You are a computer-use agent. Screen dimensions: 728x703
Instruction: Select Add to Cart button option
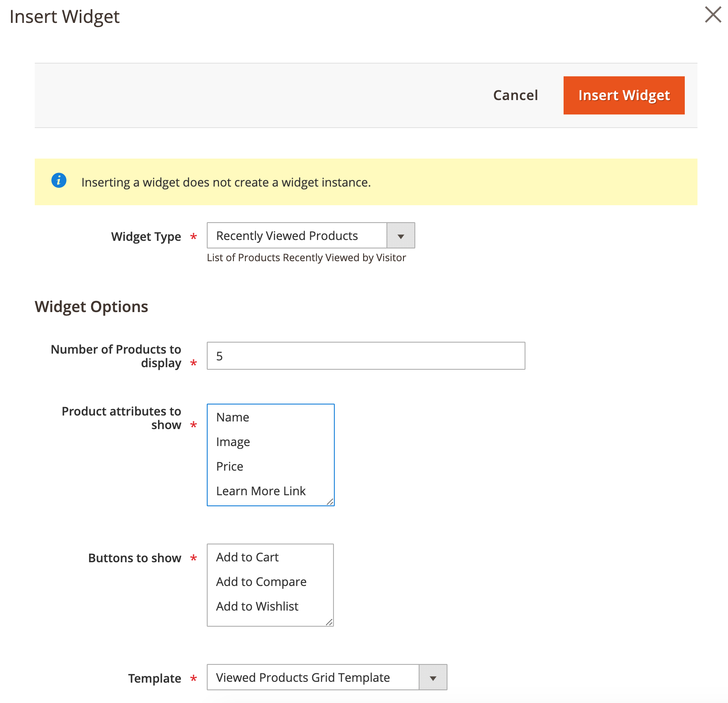247,558
